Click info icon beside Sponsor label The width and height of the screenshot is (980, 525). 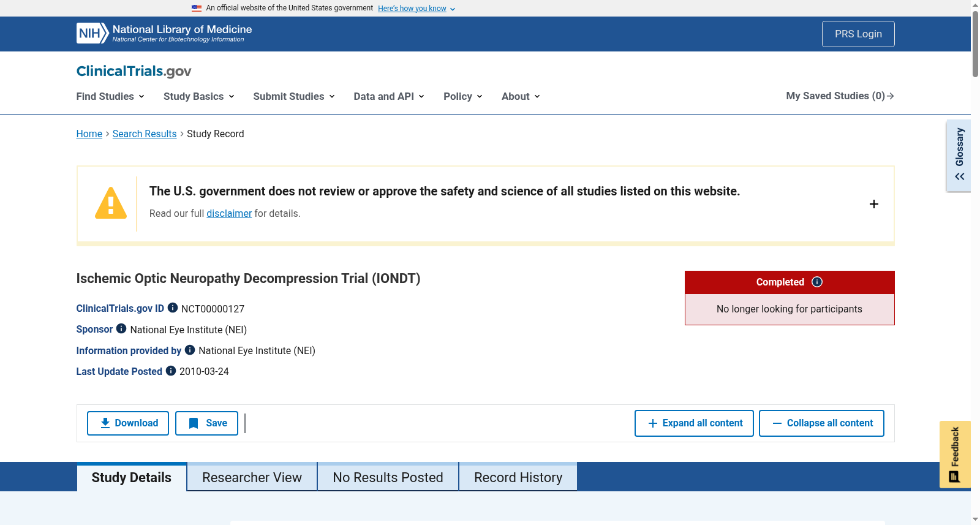(121, 328)
